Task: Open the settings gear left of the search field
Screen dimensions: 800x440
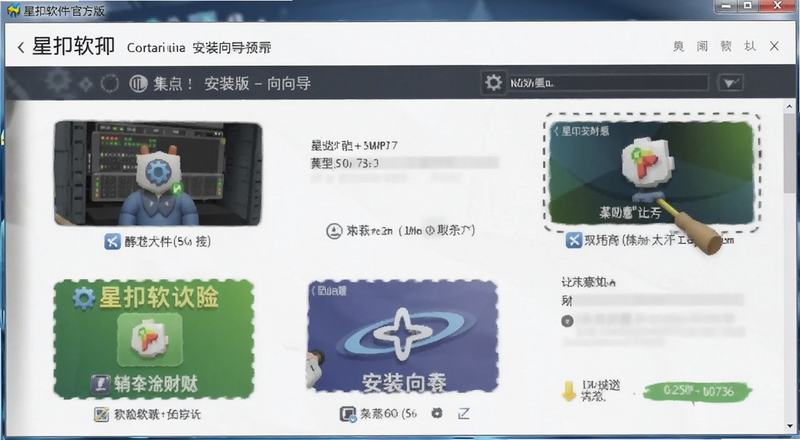Action: [493, 82]
